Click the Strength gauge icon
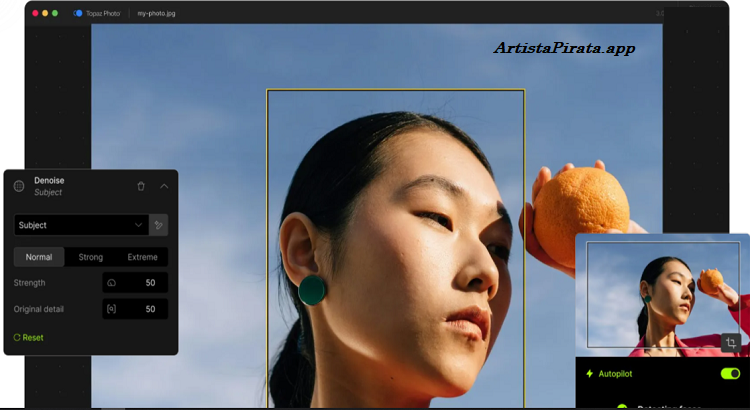This screenshot has width=750, height=410. coord(111,283)
